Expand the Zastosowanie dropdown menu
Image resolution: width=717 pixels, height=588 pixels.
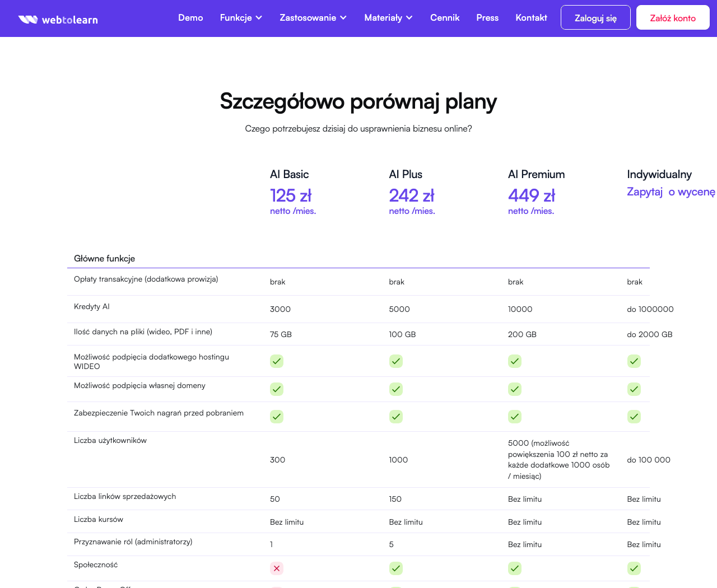[x=313, y=18]
